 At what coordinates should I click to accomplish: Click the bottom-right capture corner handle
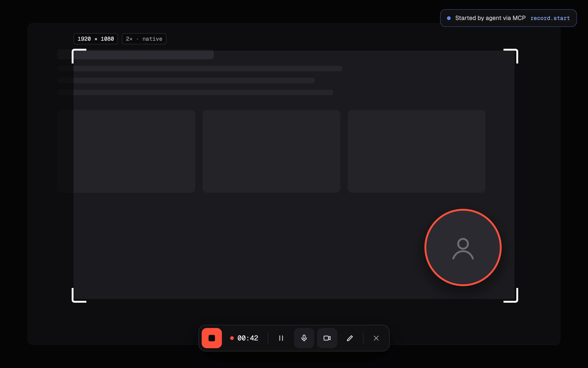pos(511,295)
